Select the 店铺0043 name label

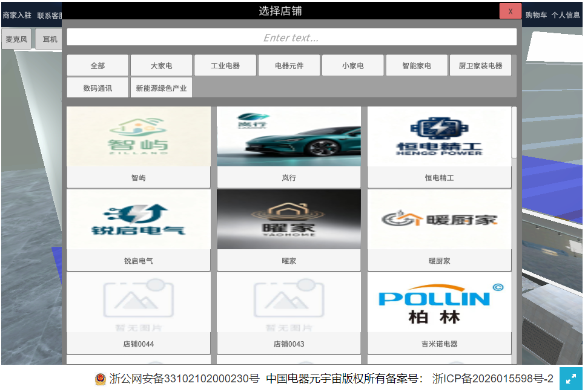(289, 344)
